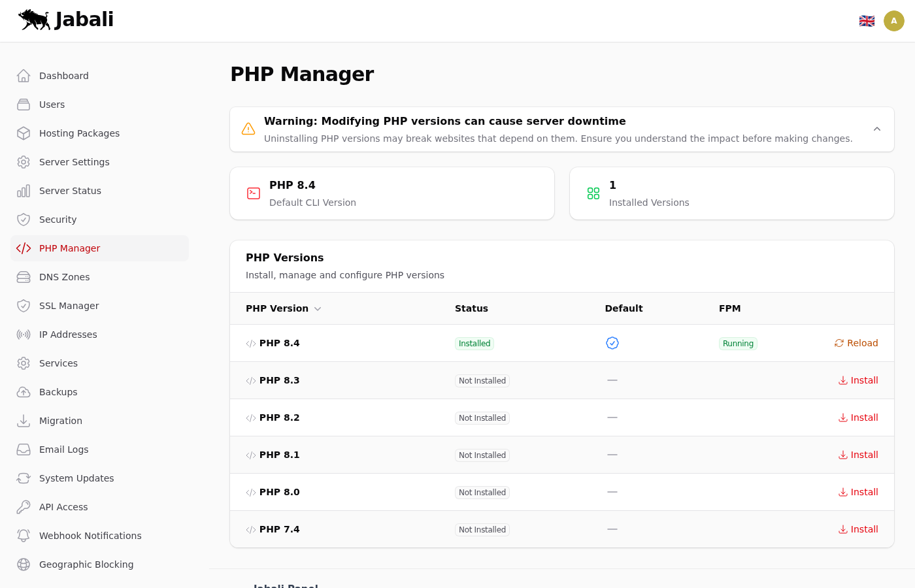Install PHP 7.4
915x588 pixels.
pyautogui.click(x=858, y=529)
